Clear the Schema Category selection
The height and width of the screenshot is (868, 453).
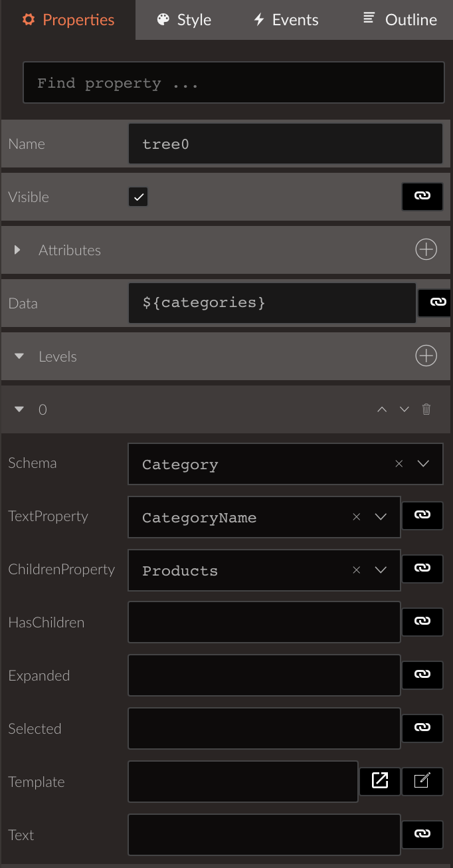click(399, 464)
